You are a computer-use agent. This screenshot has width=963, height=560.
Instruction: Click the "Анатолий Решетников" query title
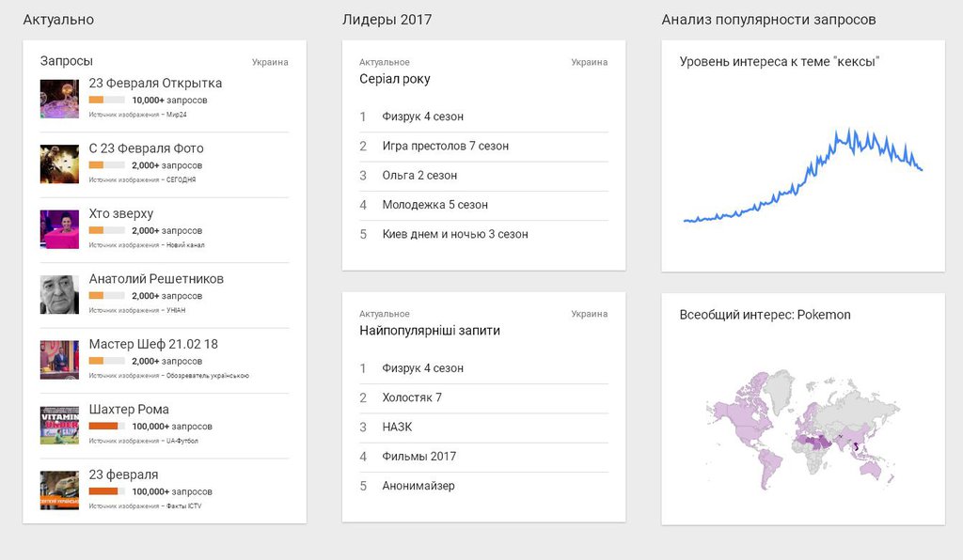156,279
